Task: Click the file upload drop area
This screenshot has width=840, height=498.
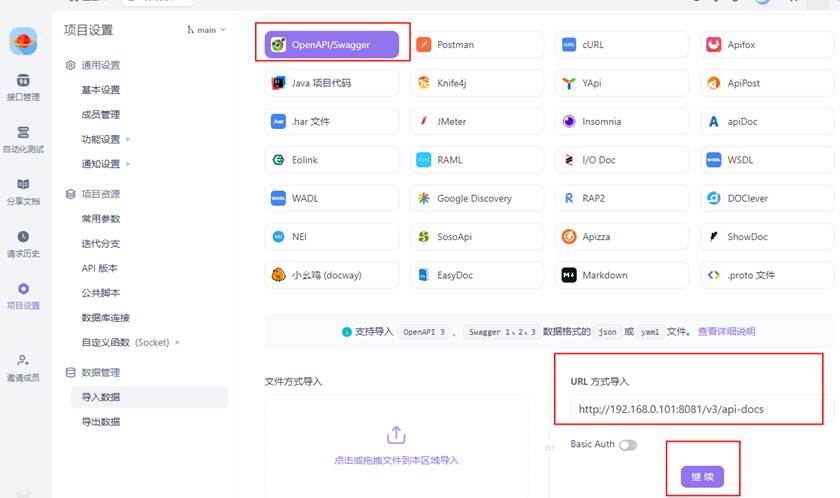Action: 396,446
